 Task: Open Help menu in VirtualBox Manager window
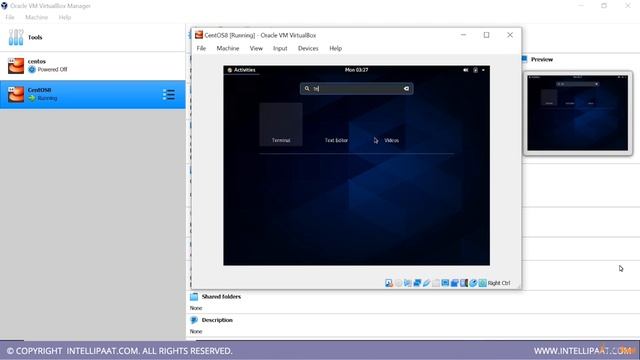pyautogui.click(x=64, y=17)
